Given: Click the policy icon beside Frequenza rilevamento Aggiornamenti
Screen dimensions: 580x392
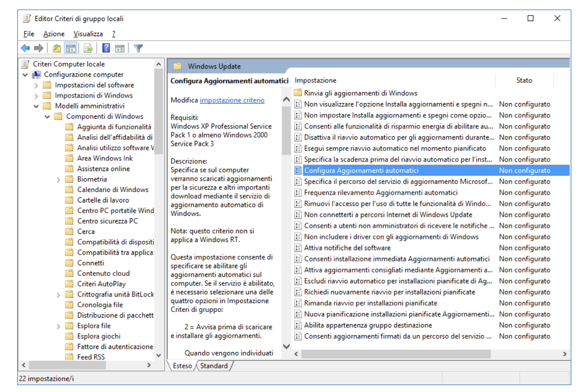Looking at the screenshot, I should pos(298,193).
